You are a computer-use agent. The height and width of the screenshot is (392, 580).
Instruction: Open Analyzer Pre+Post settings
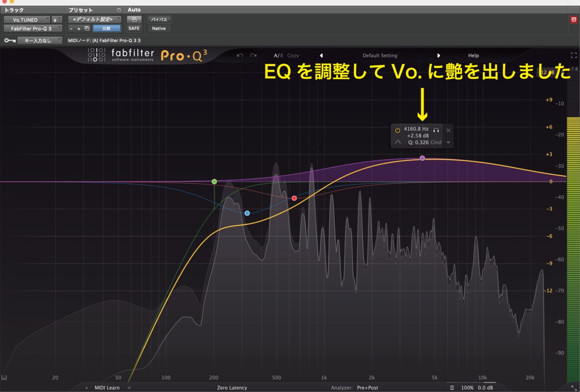coord(367,388)
